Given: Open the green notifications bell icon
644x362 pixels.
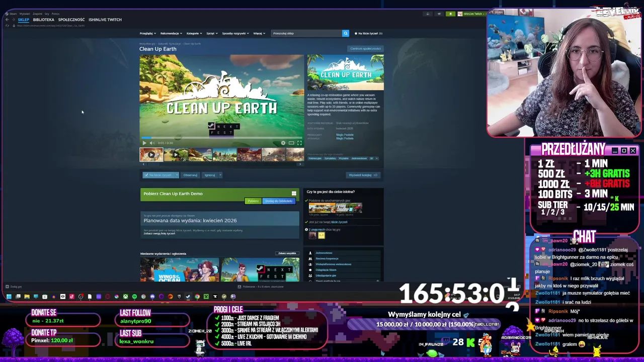Looking at the screenshot, I should [451, 14].
